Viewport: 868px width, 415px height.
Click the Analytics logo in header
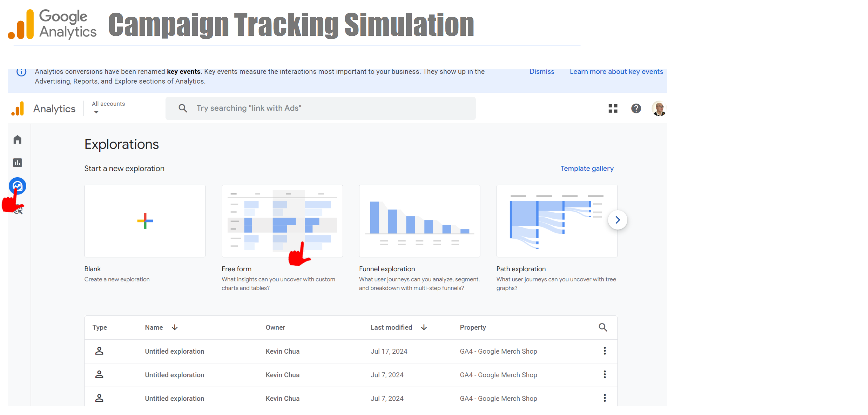(18, 109)
